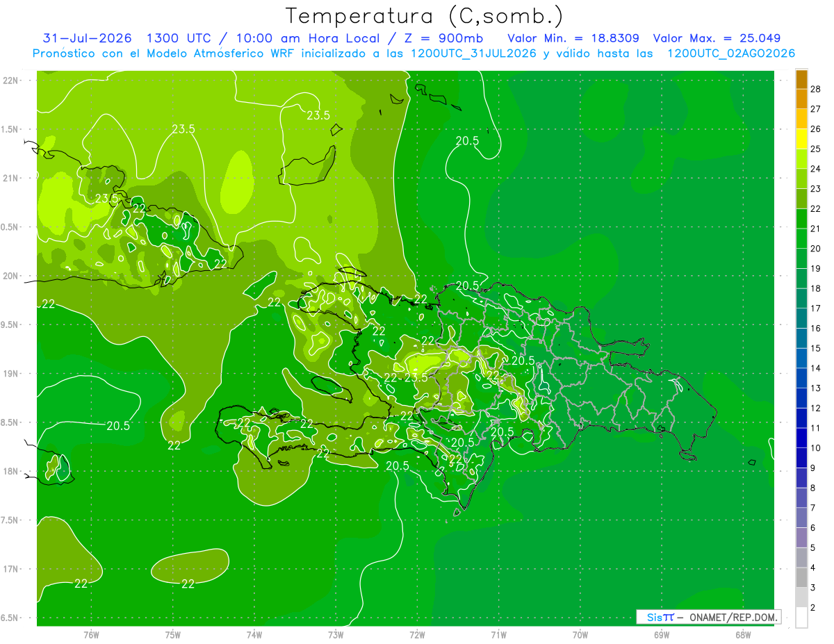This screenshot has height=644, width=834.
Task: Click the "1200UTC_31JUL2026" initialization time
Action: (x=473, y=53)
